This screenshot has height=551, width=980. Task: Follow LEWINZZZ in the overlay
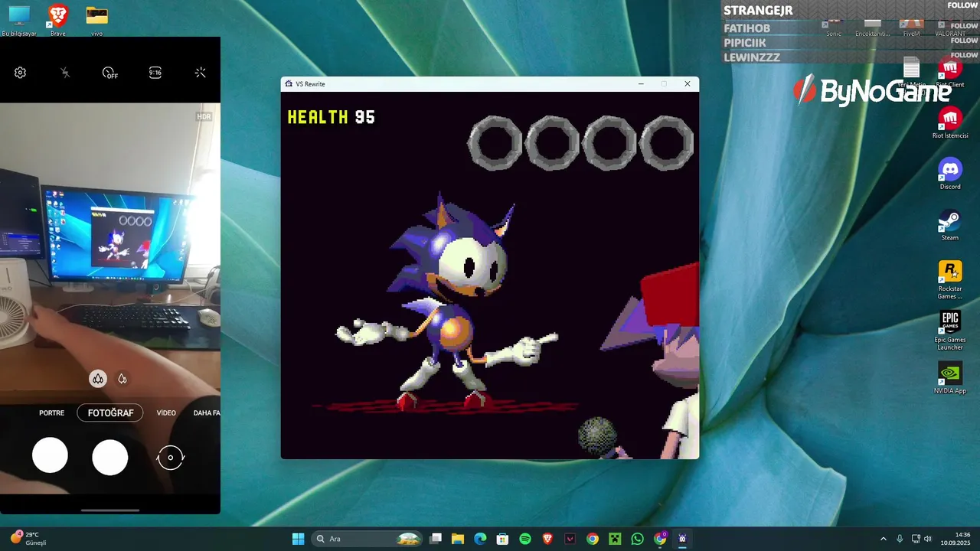(965, 55)
